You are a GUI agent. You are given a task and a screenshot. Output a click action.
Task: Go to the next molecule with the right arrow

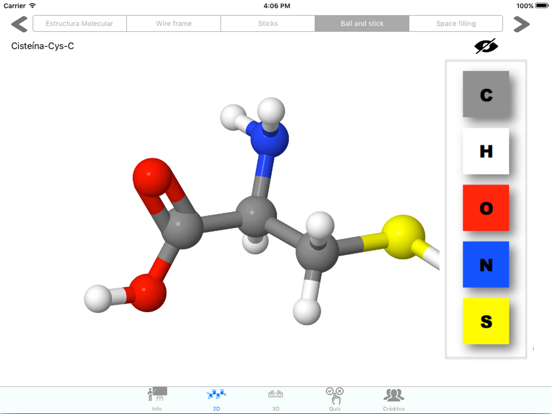click(521, 24)
